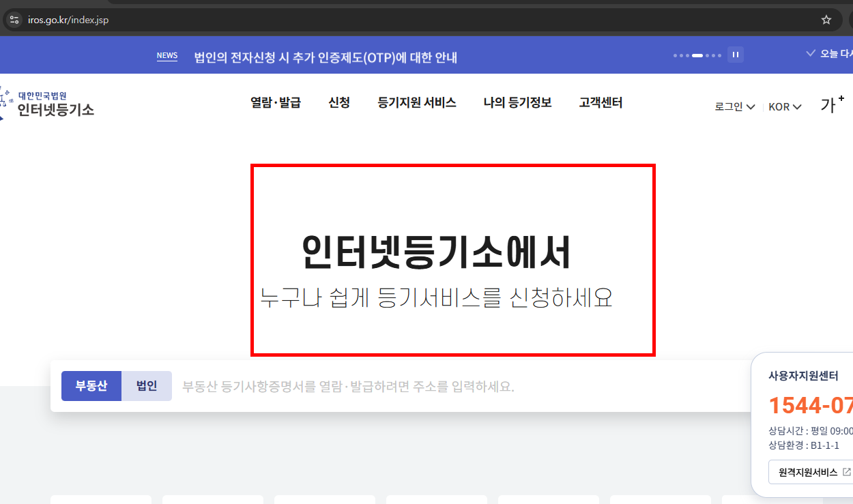Click the site information icon in address bar
This screenshot has width=853, height=504.
[x=14, y=20]
